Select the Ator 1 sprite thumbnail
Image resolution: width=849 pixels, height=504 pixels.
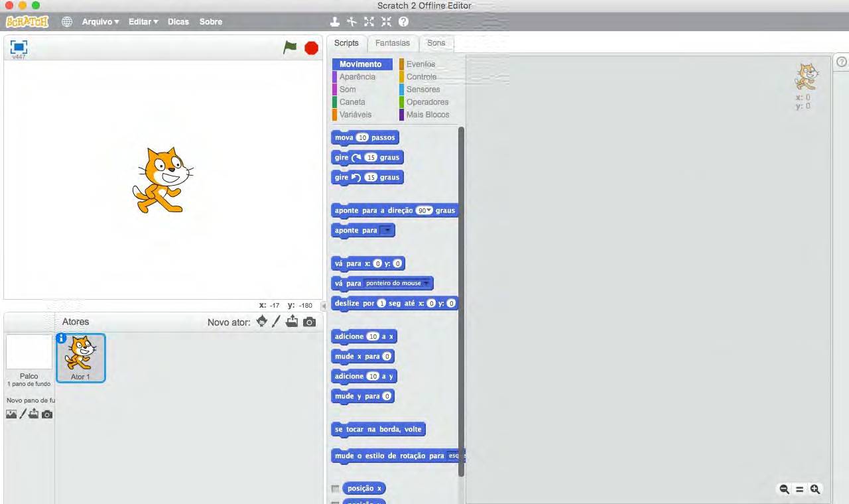pyautogui.click(x=80, y=357)
